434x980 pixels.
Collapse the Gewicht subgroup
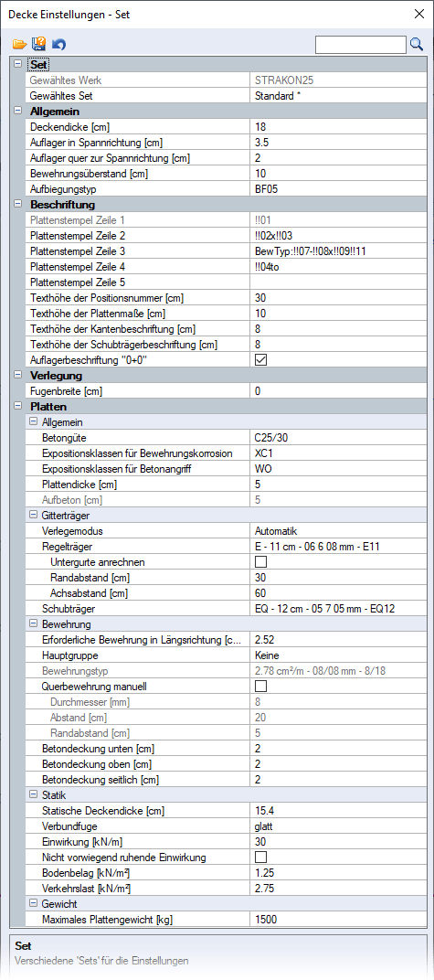pyautogui.click(x=33, y=904)
